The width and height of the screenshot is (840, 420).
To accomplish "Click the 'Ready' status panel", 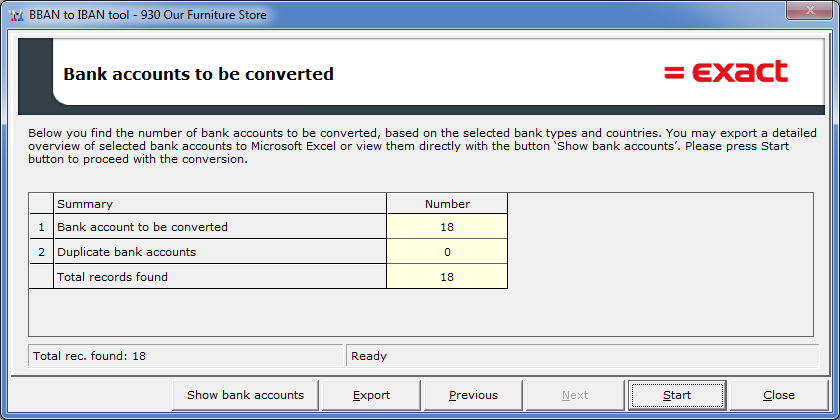I will tap(583, 356).
